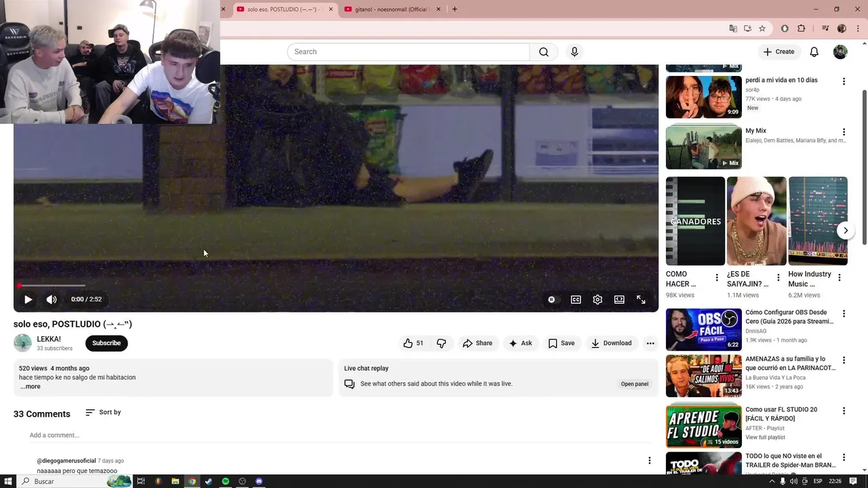This screenshot has width=868, height=488.
Task: Open options for diegogamerusoficial's comment
Action: 649,461
